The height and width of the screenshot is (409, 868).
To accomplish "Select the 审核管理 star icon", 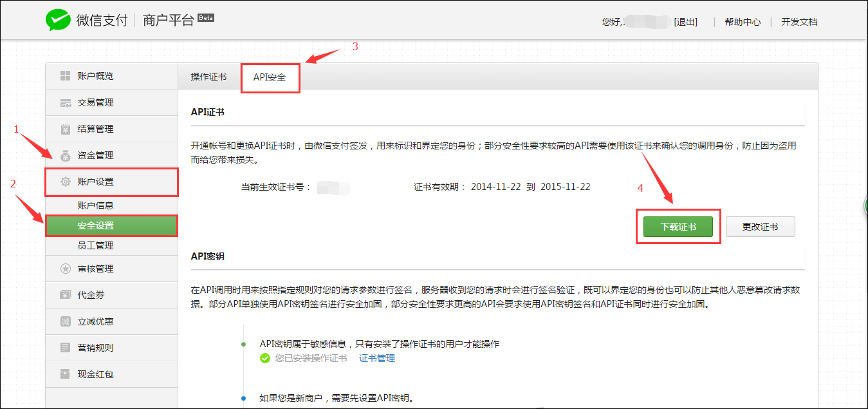I will point(65,269).
